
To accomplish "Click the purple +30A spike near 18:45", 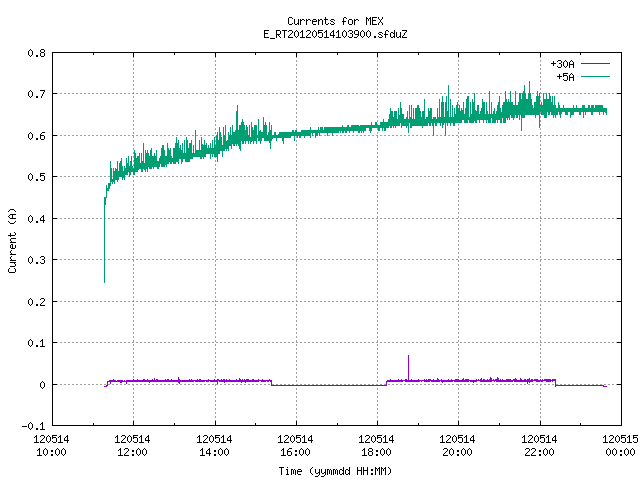I will [408, 367].
